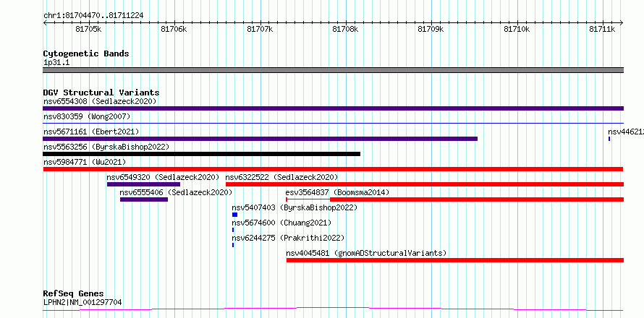Click the 81705k ruler position
Screen dimensions: 644x318
(89, 29)
